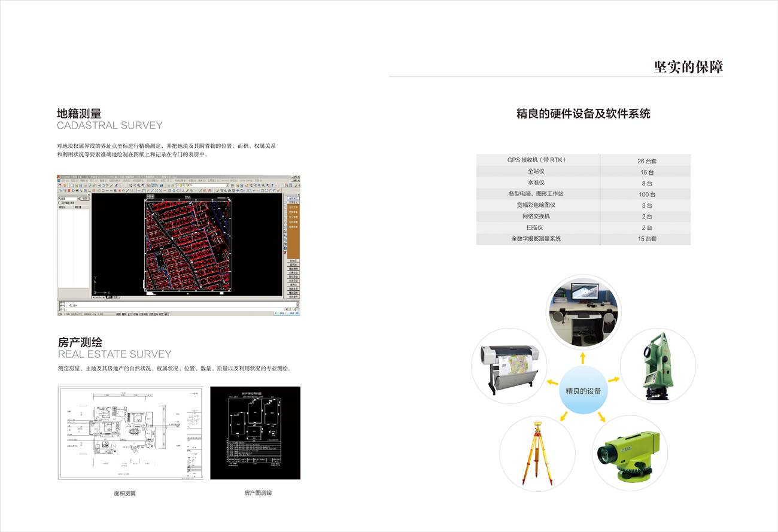This screenshot has width=778, height=532.
Task: Click the 8 台 table cell
Action: [646, 183]
